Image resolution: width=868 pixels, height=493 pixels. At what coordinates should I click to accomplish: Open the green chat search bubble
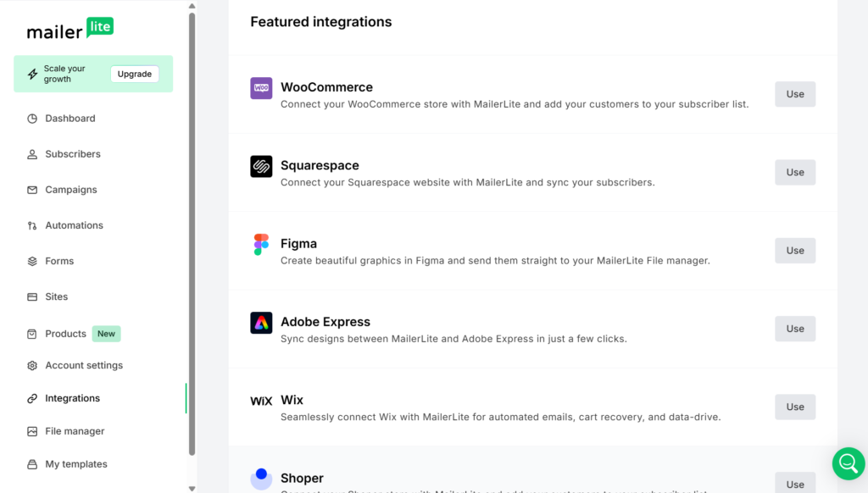pyautogui.click(x=849, y=463)
